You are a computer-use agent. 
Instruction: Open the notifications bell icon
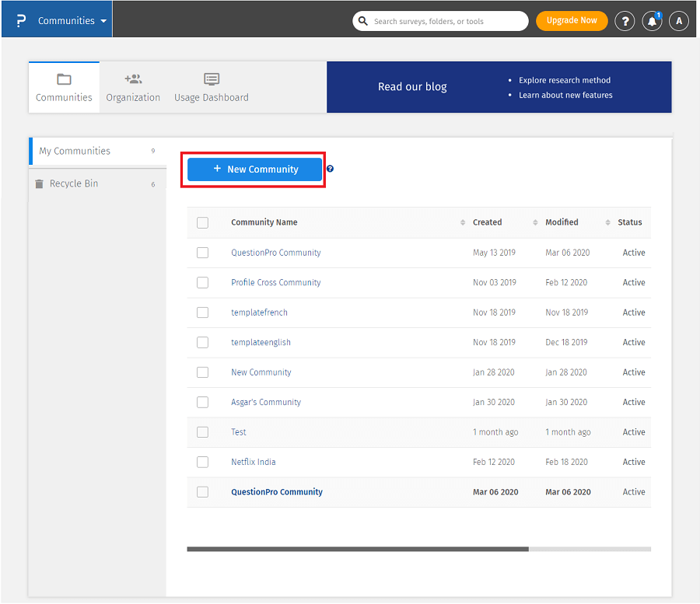652,21
